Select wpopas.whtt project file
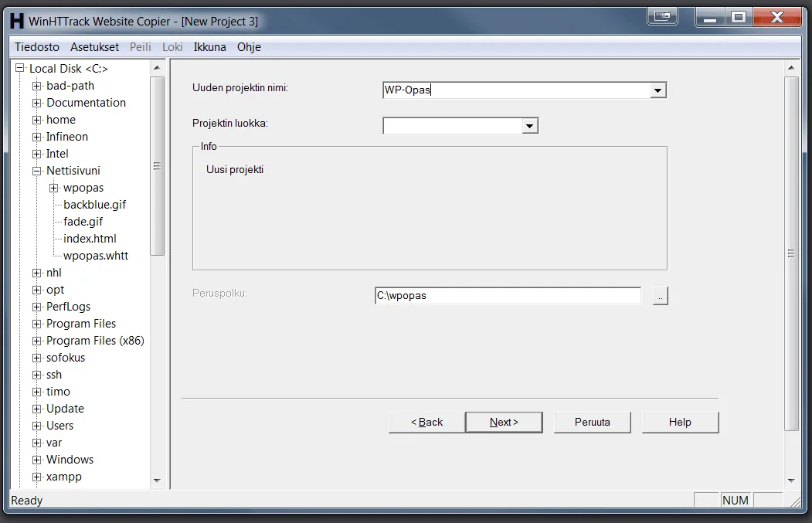Viewport: 812px width, 523px height. 96,256
